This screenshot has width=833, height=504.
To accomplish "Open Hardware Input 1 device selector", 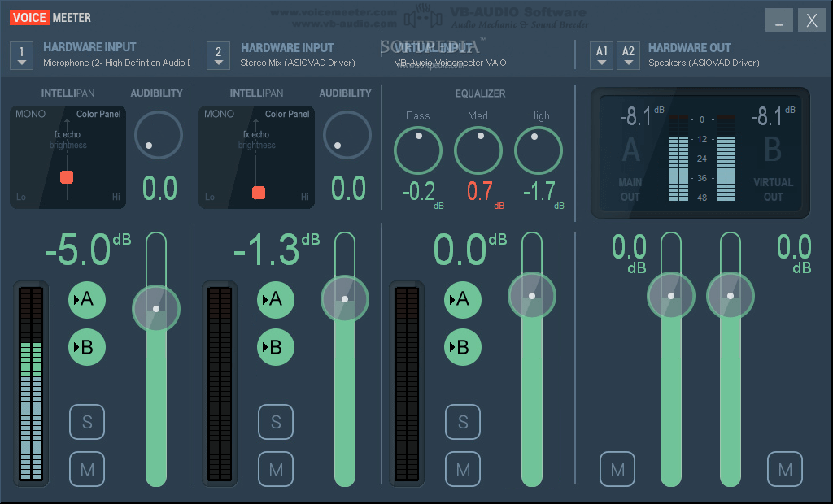I will [x=22, y=54].
